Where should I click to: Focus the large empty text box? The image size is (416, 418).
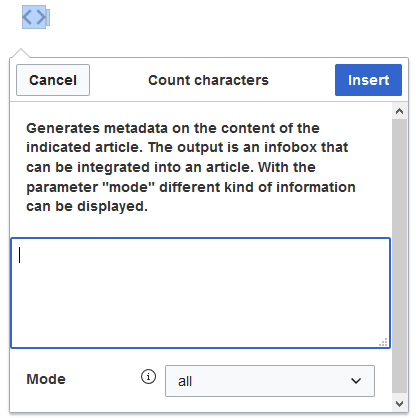tap(200, 293)
